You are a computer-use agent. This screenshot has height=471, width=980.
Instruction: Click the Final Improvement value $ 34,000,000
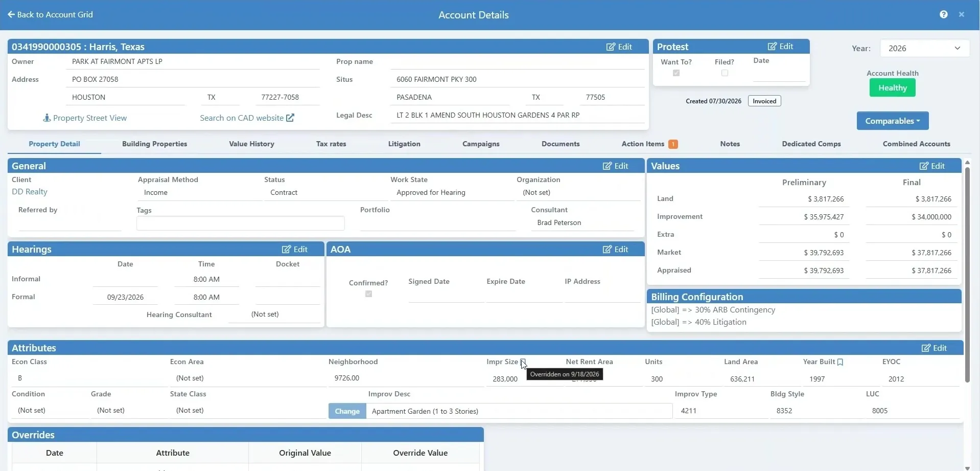point(931,217)
